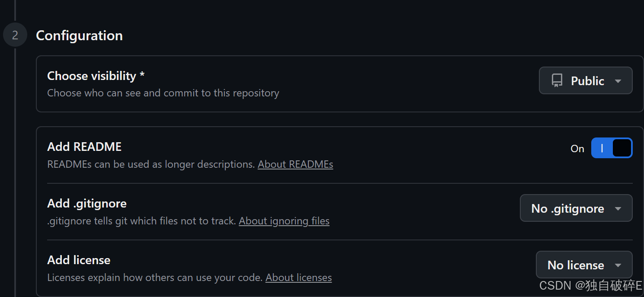Viewport: 644px width, 297px height.
Task: Click the CSDN watermark text
Action: 590,285
